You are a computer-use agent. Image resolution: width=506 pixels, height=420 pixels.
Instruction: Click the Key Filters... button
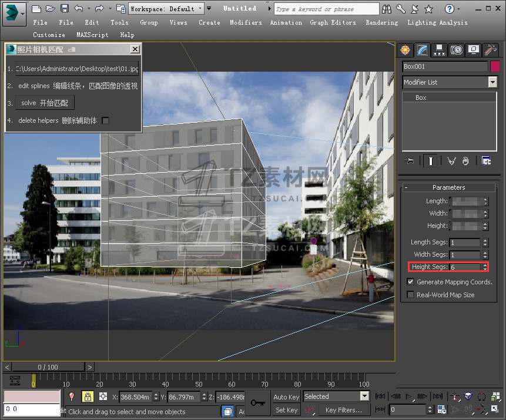click(344, 410)
